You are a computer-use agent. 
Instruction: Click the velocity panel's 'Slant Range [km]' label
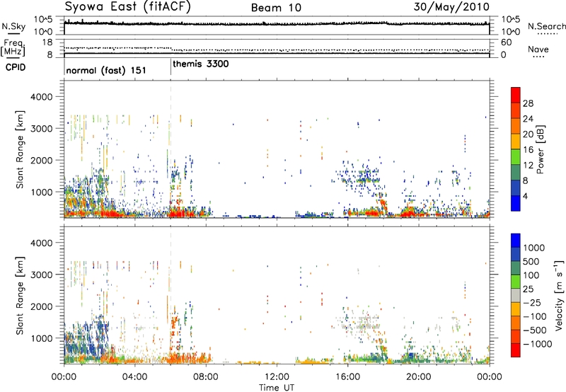(20, 295)
